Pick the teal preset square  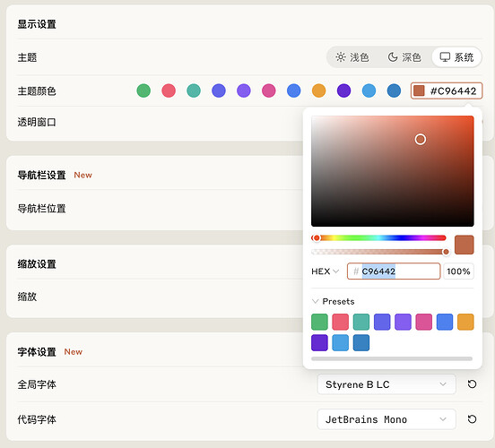point(361,322)
